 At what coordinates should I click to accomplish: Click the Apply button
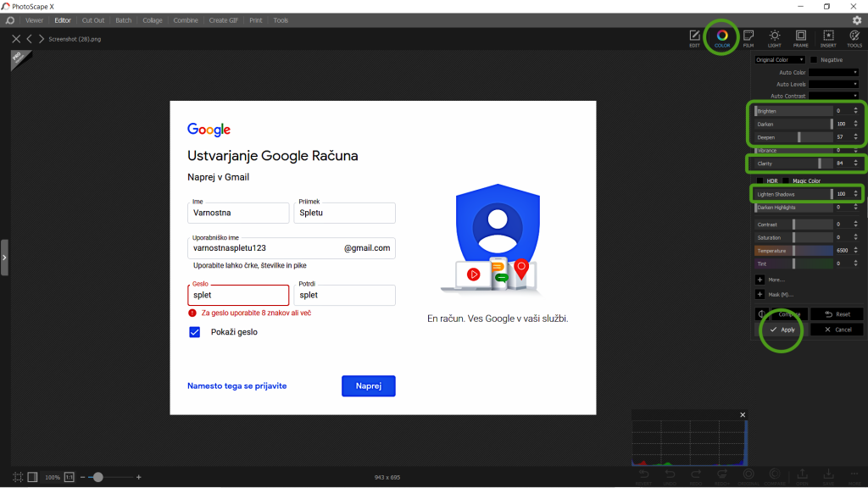782,330
